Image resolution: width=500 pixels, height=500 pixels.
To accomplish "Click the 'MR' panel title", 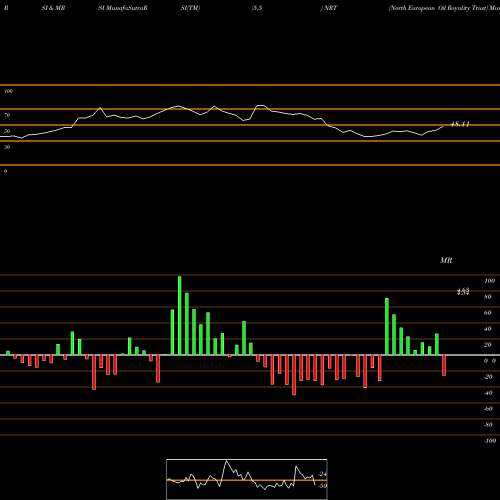I will coord(446,260).
